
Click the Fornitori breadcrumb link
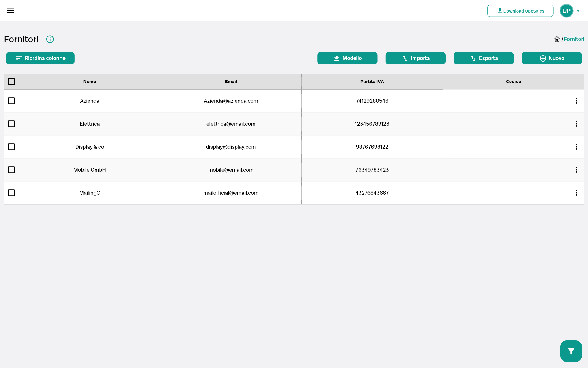tap(574, 39)
